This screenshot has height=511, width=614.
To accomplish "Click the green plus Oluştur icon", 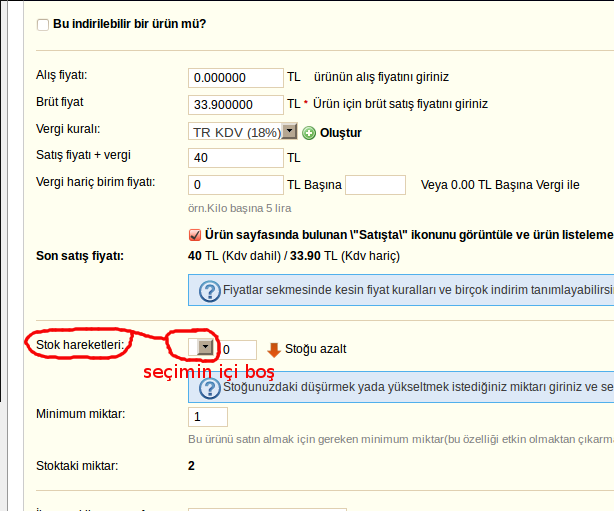I will tap(309, 133).
